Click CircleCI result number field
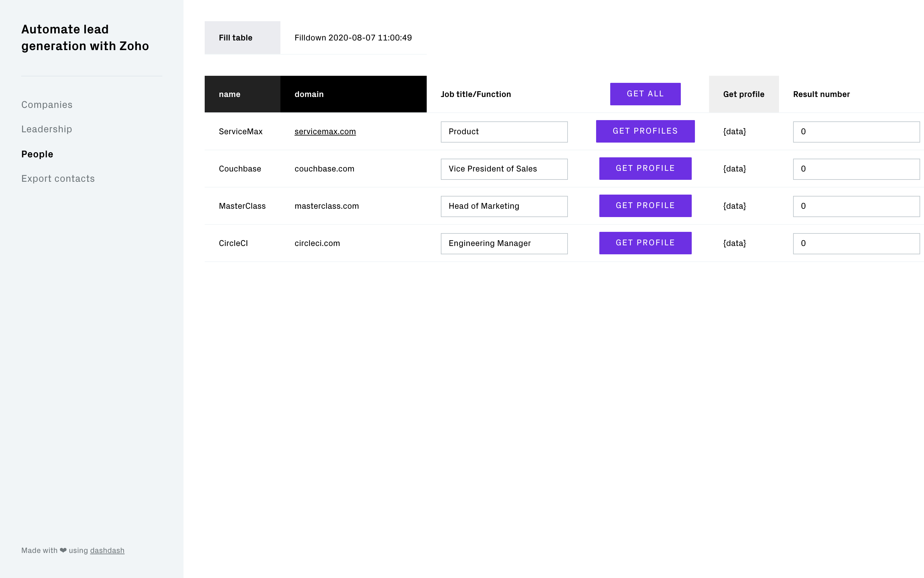924x578 pixels. point(856,243)
